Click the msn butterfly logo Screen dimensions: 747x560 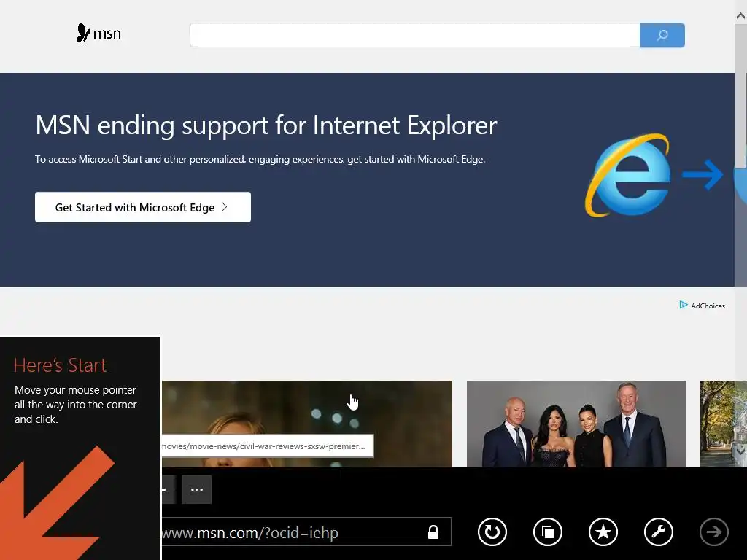pyautogui.click(x=98, y=34)
